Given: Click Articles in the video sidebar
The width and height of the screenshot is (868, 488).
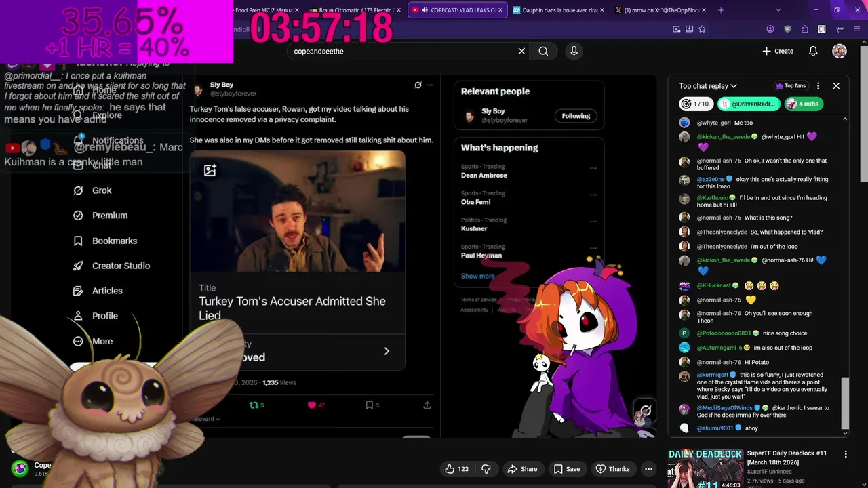Looking at the screenshot, I should 107,291.
